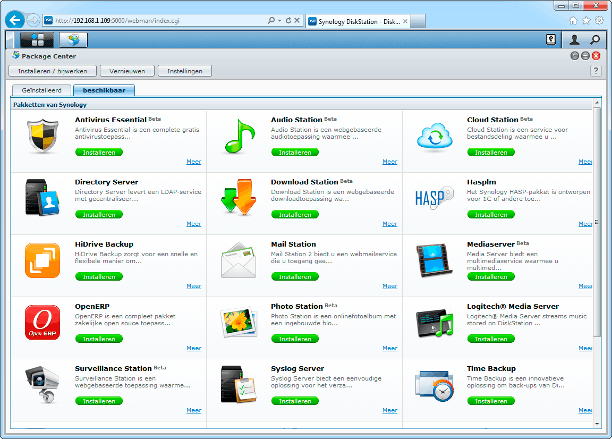Install Mail Station
The width and height of the screenshot is (612, 439).
[x=295, y=276]
